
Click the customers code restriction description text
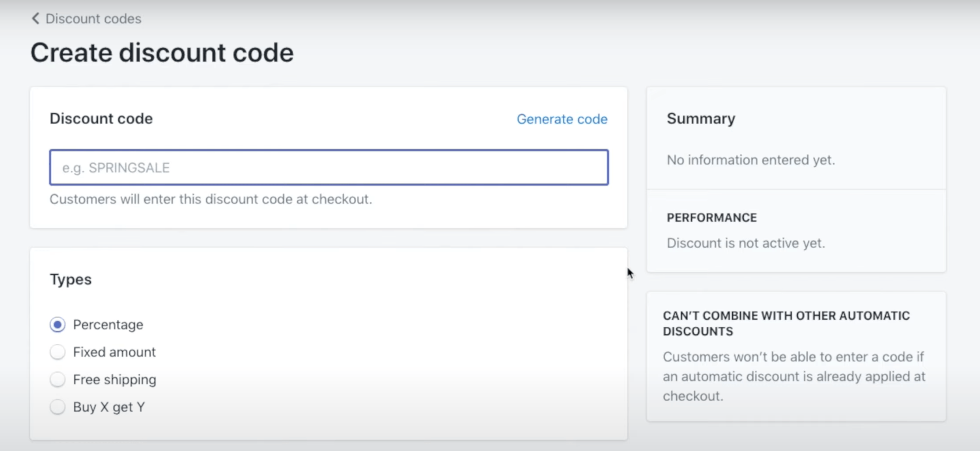click(x=794, y=376)
